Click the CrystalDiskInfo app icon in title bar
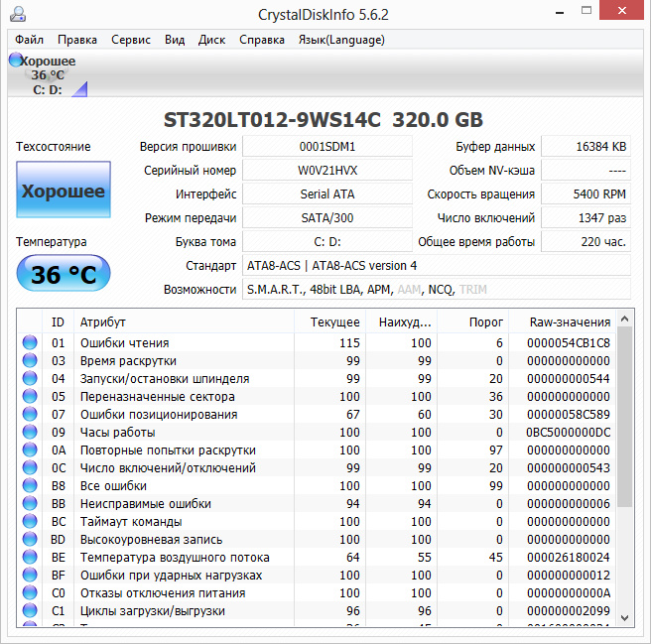The height and width of the screenshot is (644, 651). click(x=18, y=14)
